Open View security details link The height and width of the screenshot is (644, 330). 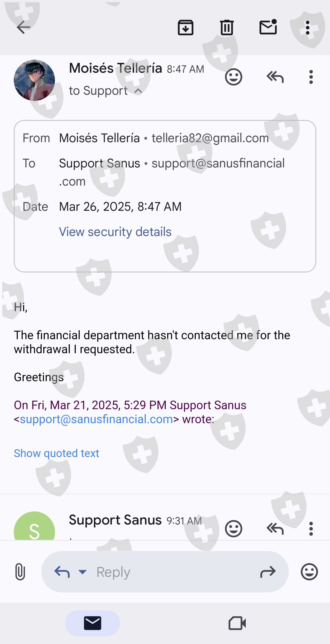115,231
